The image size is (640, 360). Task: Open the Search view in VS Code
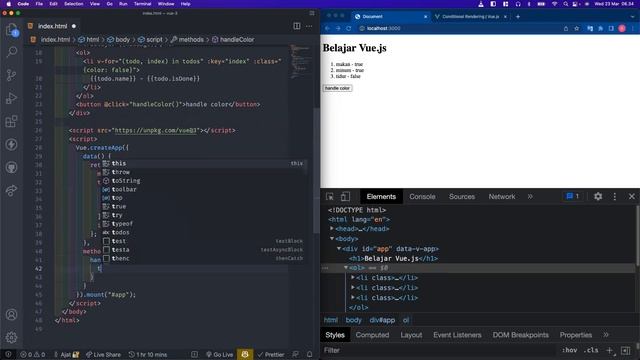coord(12,52)
